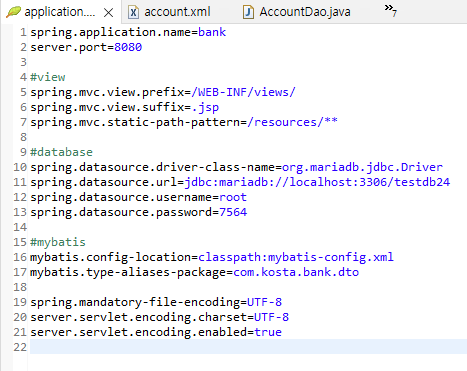Click the spring.datasource.username key

(x=121, y=197)
